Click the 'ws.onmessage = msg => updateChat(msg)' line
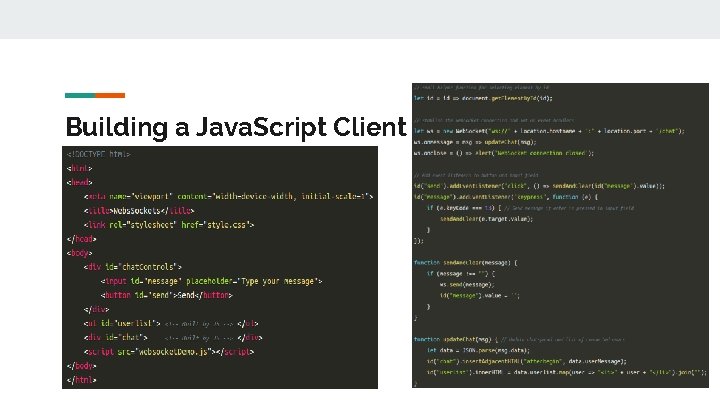The image size is (720, 405). coord(475,142)
